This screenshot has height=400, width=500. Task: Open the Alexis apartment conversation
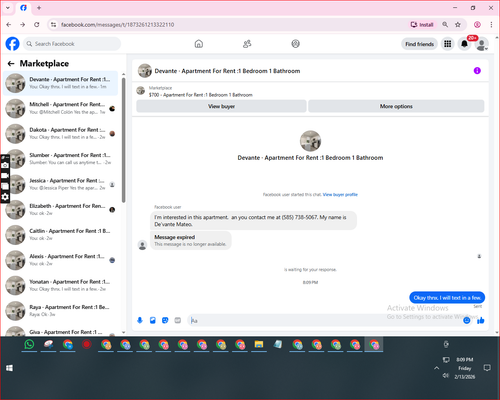pyautogui.click(x=61, y=260)
